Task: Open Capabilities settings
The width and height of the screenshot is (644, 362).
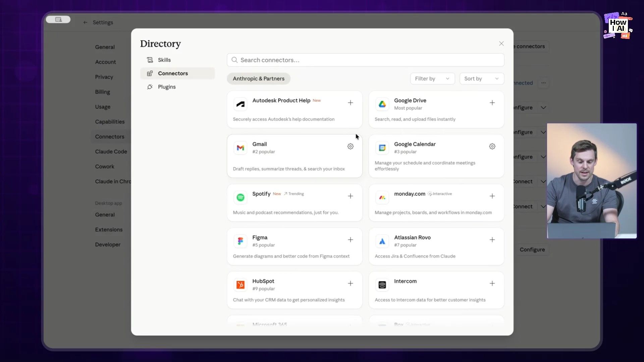Action: coord(110,122)
